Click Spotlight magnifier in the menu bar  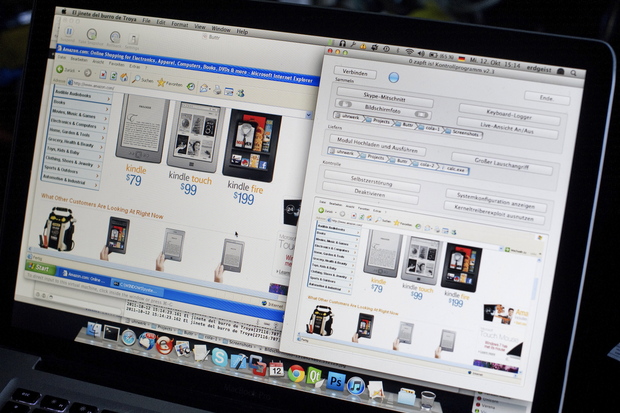click(574, 72)
